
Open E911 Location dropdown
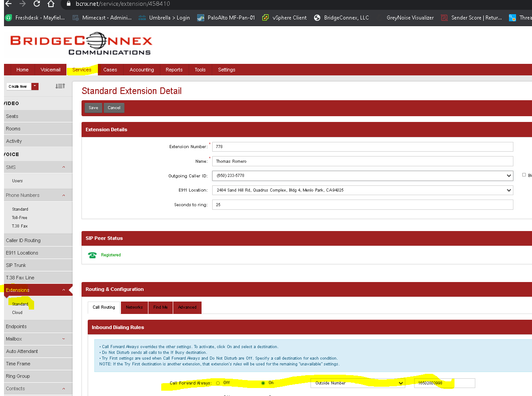tap(362, 190)
